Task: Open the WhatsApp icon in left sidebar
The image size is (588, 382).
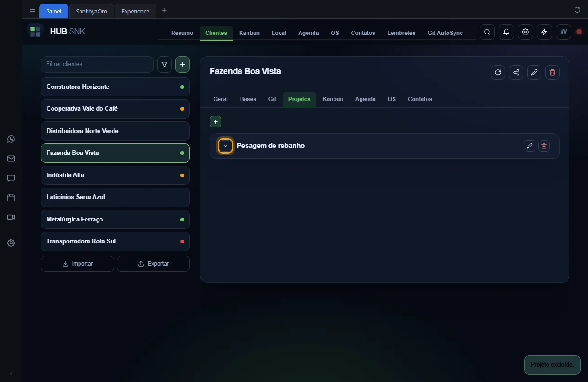Action: (x=11, y=139)
